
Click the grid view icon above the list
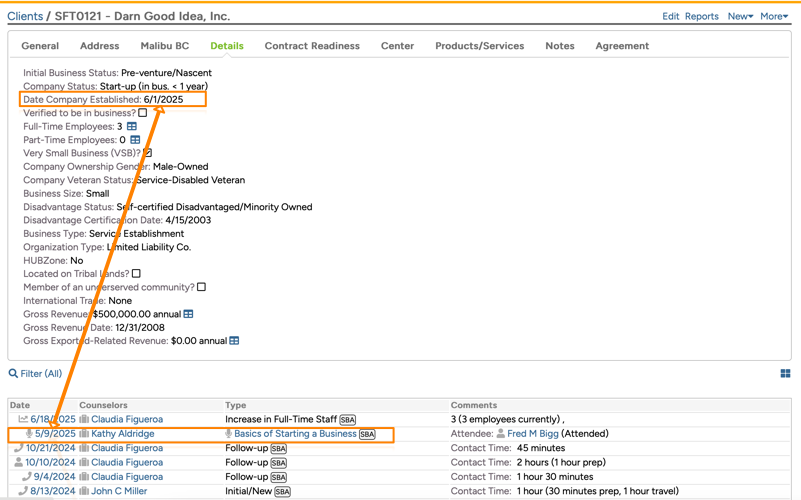click(x=785, y=374)
